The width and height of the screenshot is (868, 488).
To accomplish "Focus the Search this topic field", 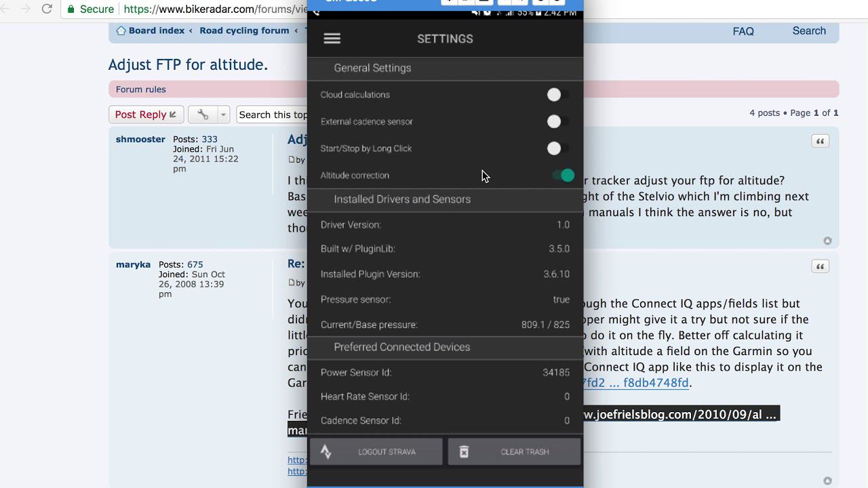I will 272,115.
